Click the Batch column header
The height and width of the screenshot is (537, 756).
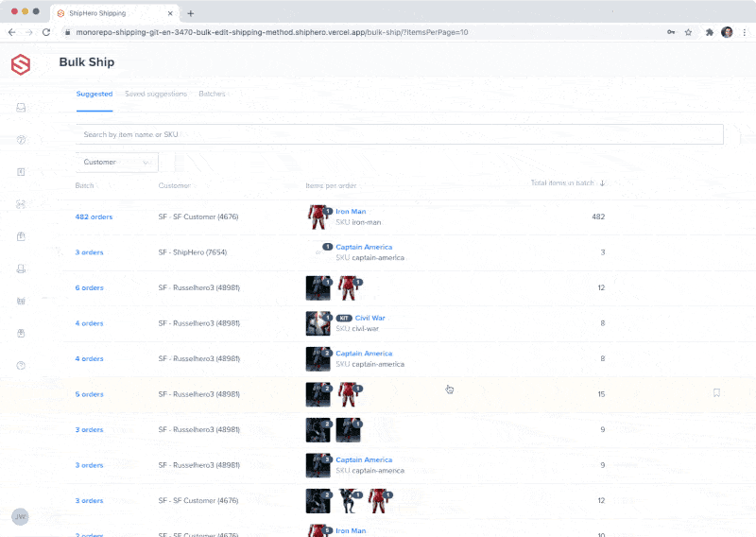click(x=84, y=185)
